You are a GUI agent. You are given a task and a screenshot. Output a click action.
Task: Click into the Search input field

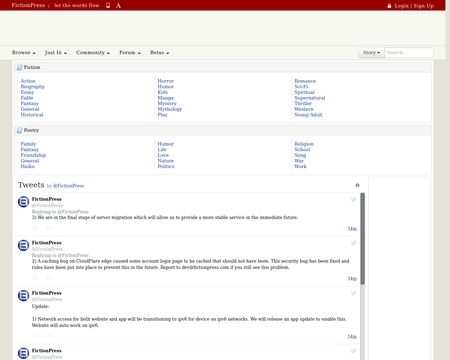pos(409,53)
